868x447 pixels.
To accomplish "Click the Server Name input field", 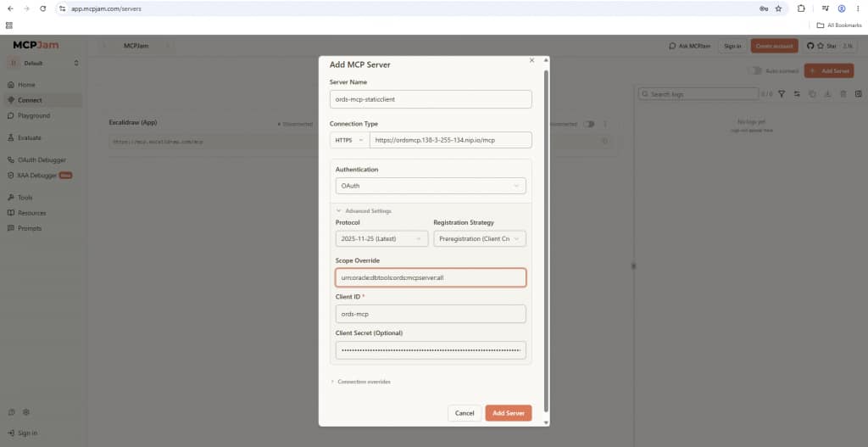I will click(x=431, y=99).
